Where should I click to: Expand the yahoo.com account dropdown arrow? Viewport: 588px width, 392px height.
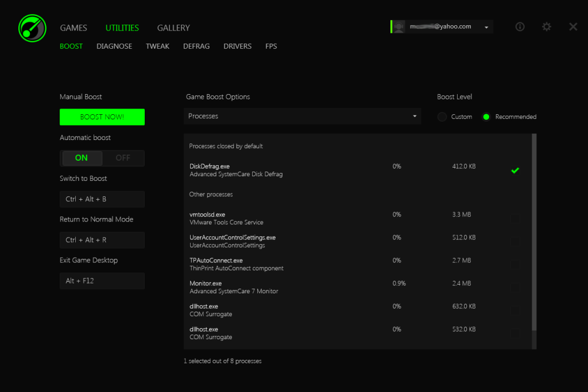coord(486,28)
